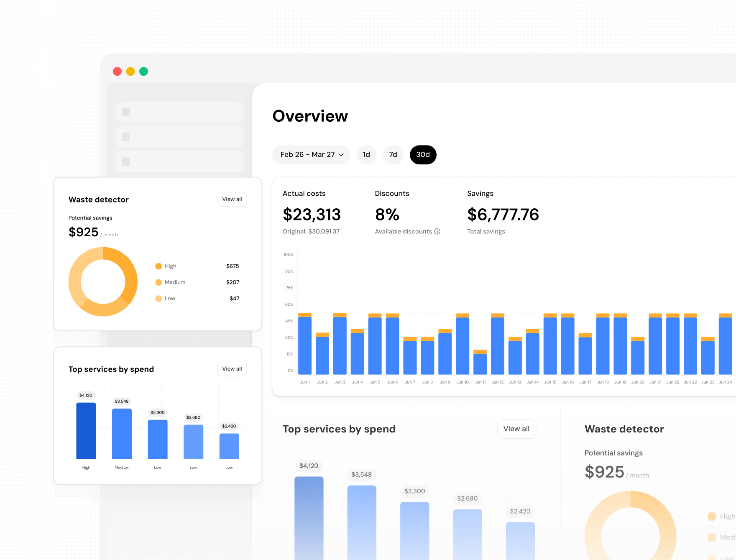This screenshot has height=560, width=736.
Task: Click the 100K y-axis label
Action: [288, 255]
